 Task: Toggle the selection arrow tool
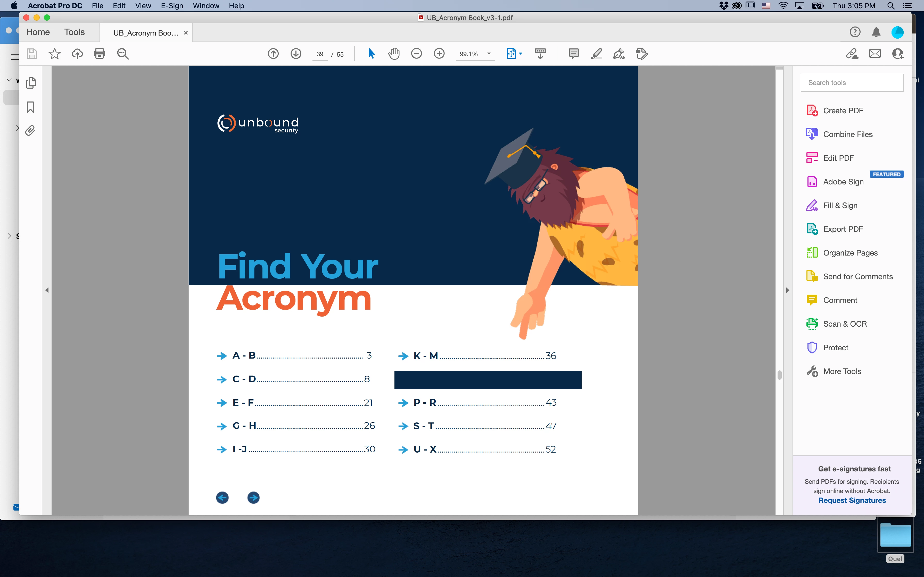[371, 53]
